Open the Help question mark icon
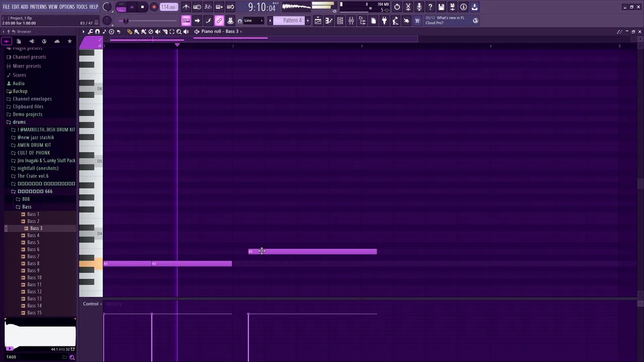644x362 pixels. click(430, 7)
